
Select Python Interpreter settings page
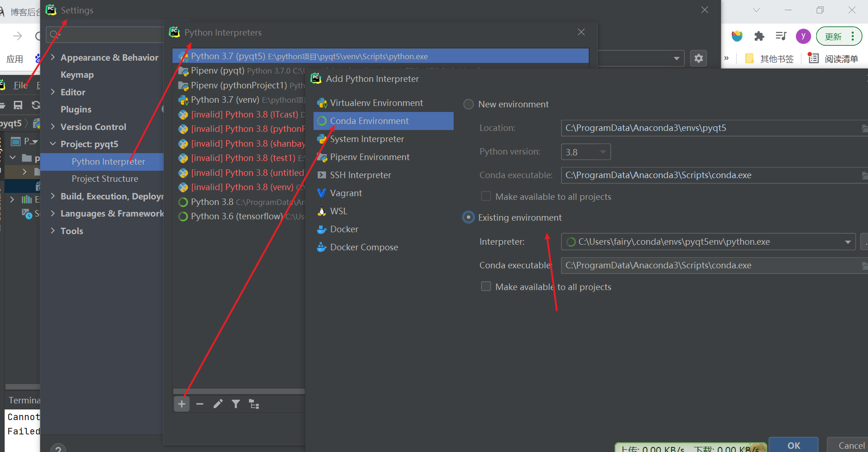[102, 161]
